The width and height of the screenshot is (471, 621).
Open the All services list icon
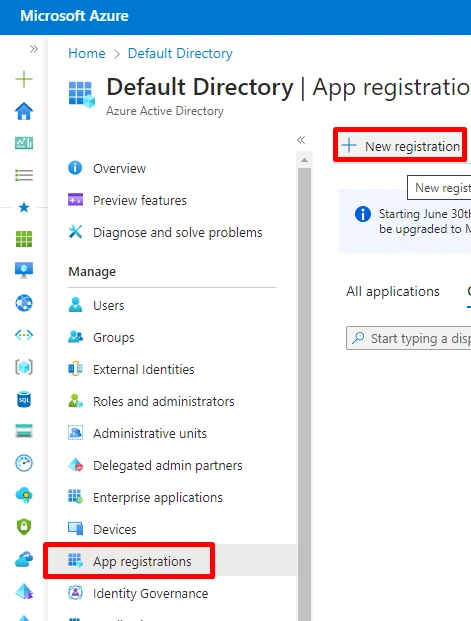(x=24, y=175)
